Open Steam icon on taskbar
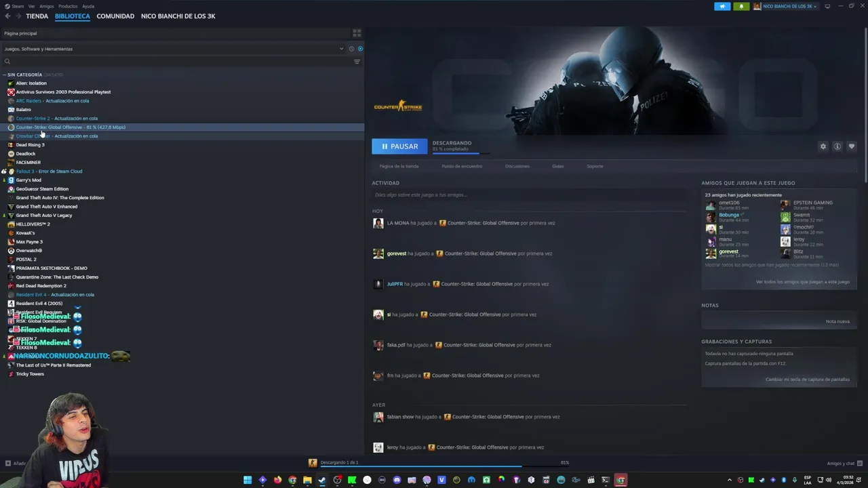Viewport: 868px width, 488px height. click(322, 480)
